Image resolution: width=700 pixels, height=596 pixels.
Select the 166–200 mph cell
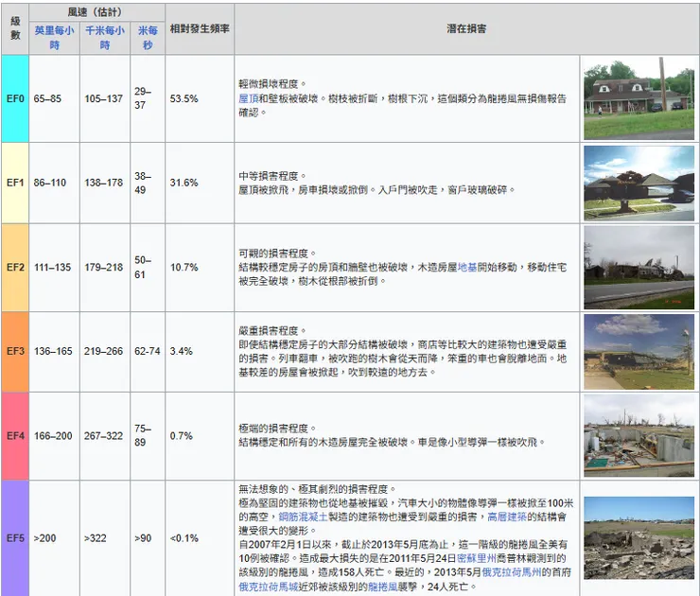coord(55,436)
